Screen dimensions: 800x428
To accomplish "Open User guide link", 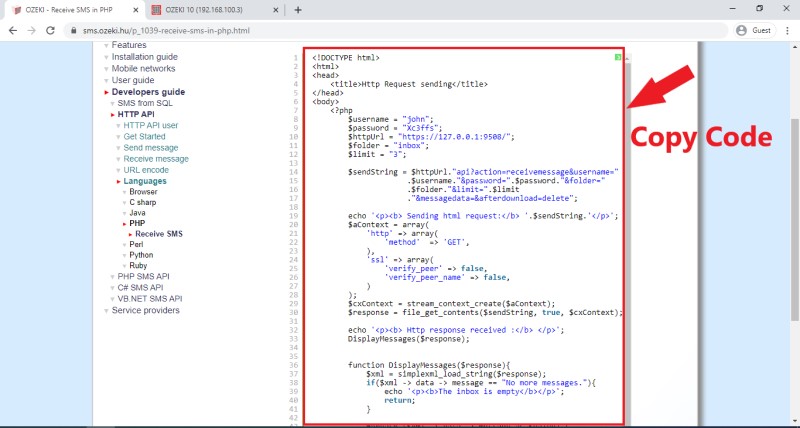I will click(x=133, y=80).
